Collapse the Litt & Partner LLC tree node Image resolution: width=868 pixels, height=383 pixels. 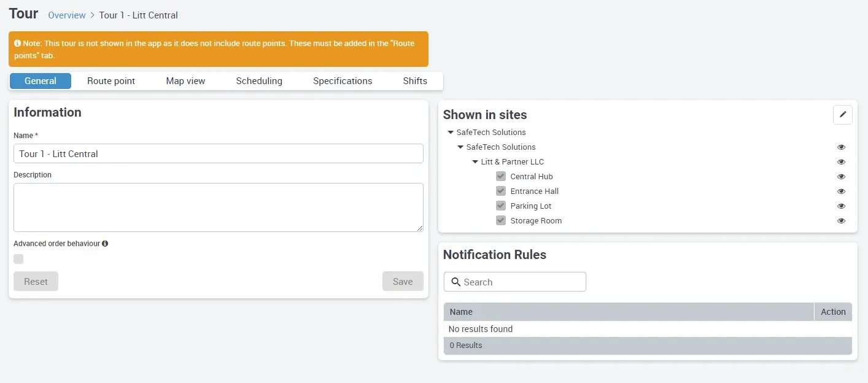click(x=475, y=162)
